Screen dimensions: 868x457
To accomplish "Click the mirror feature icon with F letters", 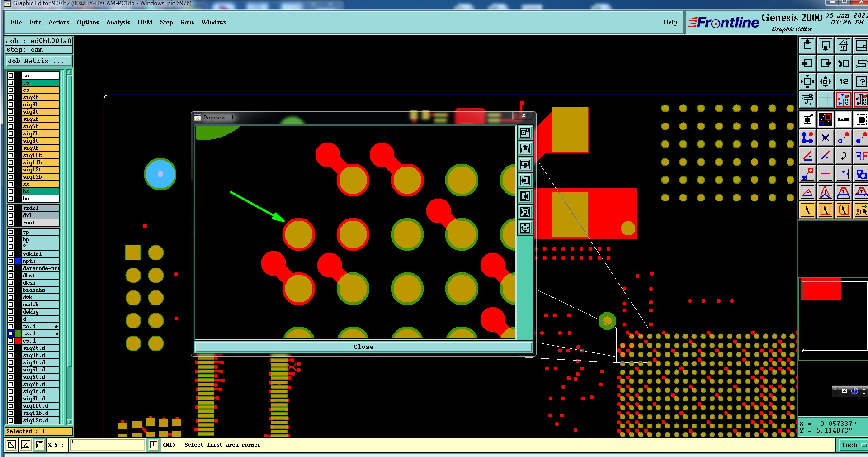I will pos(861,156).
